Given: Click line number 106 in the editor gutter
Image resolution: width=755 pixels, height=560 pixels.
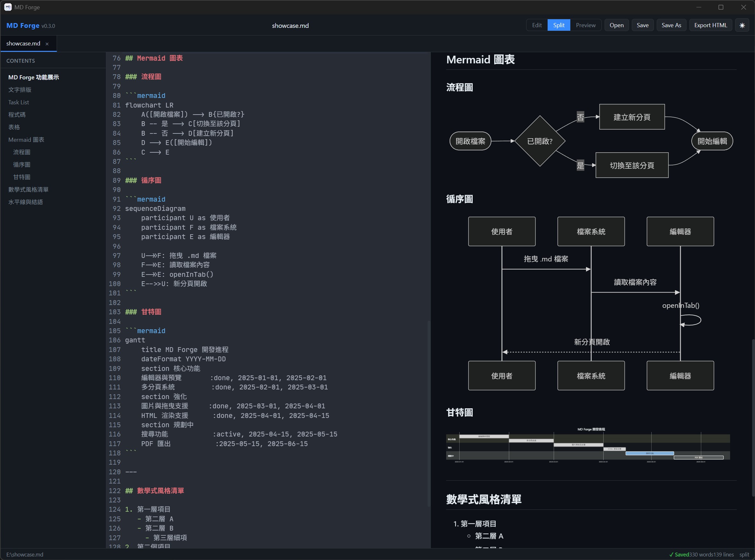Looking at the screenshot, I should pyautogui.click(x=115, y=340).
